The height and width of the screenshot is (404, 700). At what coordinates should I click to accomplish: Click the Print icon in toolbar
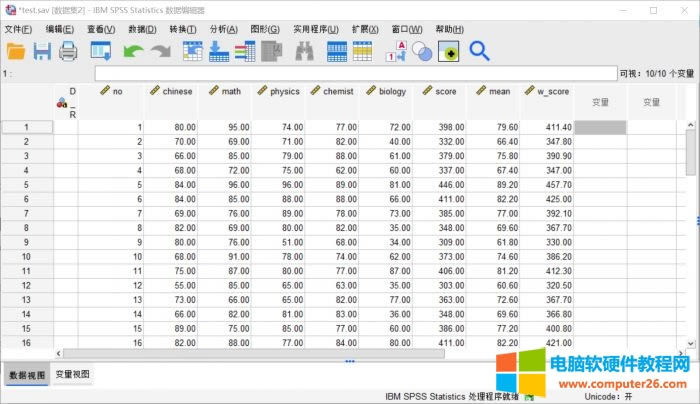pos(68,51)
